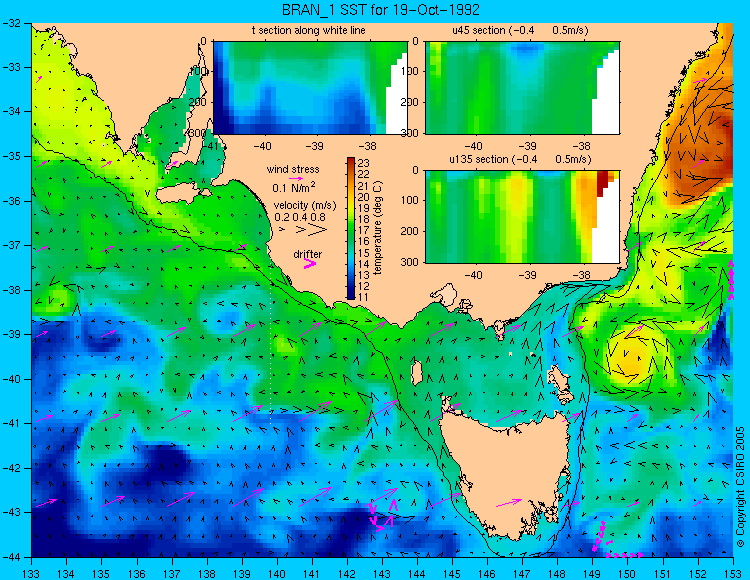Screen dimensions: 750x580
Task: Click the -41 latitude axis label
Action: pyautogui.click(x=11, y=424)
